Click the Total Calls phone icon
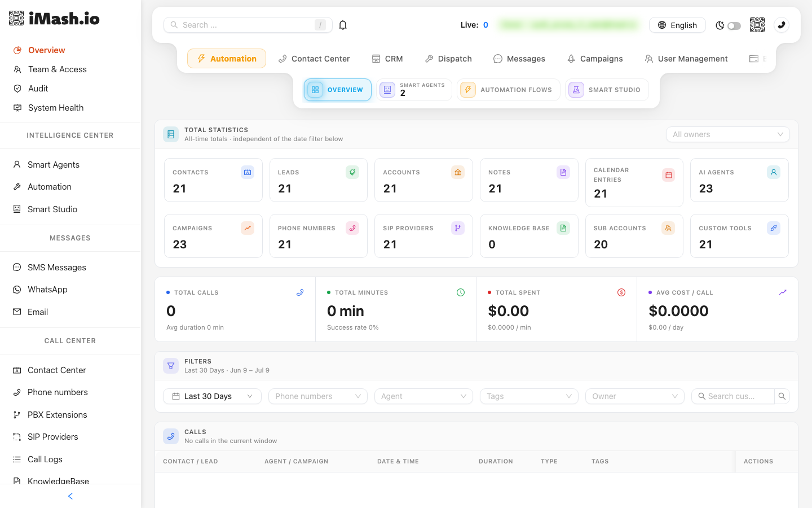Image resolution: width=812 pixels, height=508 pixels. (300, 292)
